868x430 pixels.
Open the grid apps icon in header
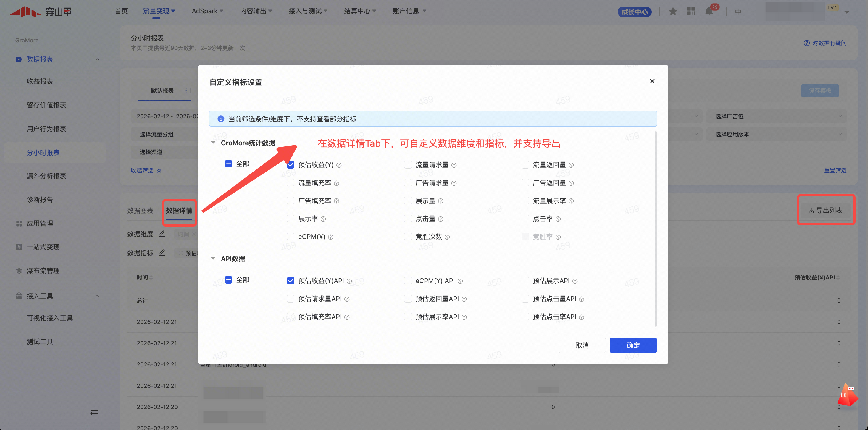point(691,12)
